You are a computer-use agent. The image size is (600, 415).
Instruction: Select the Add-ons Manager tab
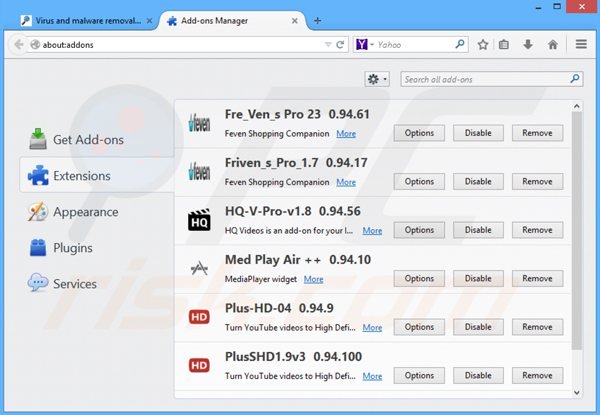point(232,21)
